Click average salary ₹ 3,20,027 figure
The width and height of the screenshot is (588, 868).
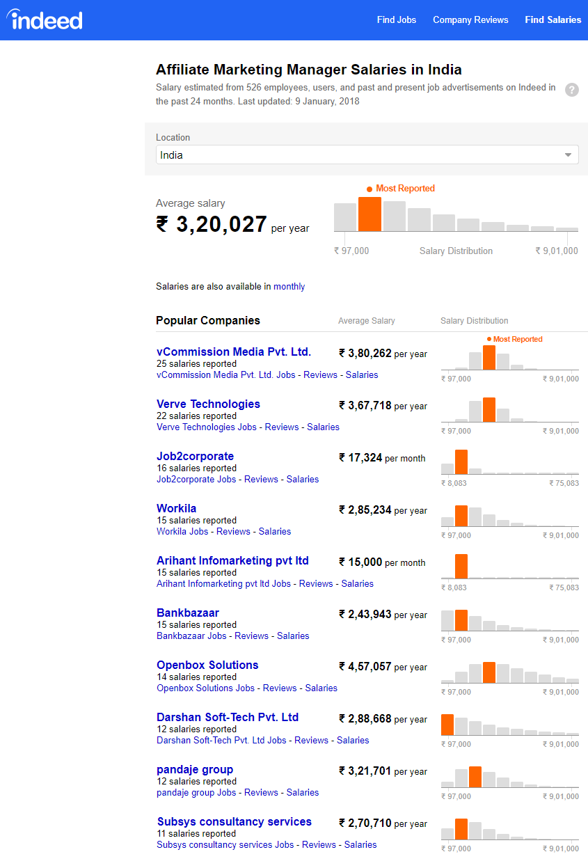click(212, 224)
